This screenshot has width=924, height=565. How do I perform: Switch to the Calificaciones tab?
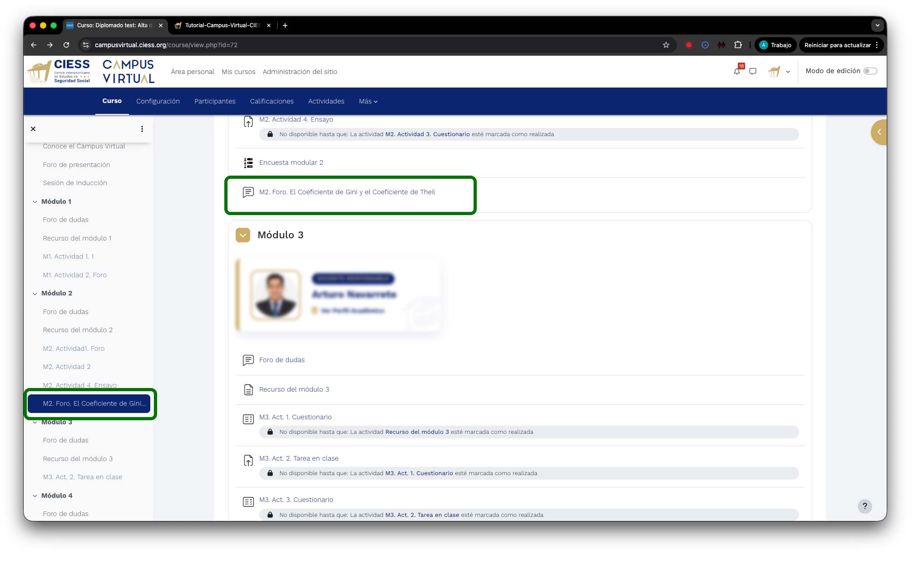(272, 101)
